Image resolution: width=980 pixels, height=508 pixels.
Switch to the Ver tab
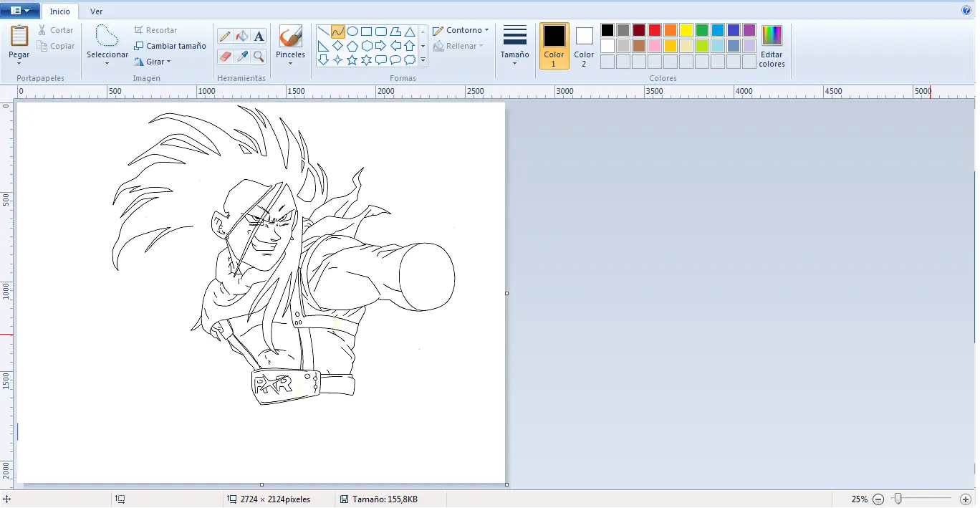[x=96, y=11]
